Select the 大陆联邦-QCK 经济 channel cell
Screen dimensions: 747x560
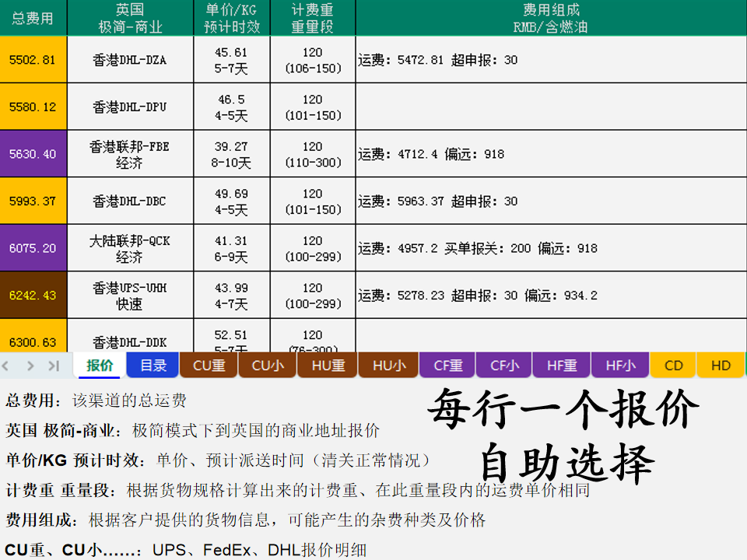[130, 248]
